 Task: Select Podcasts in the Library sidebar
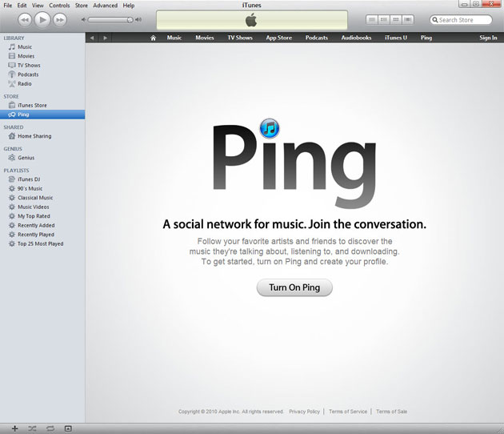coord(28,74)
